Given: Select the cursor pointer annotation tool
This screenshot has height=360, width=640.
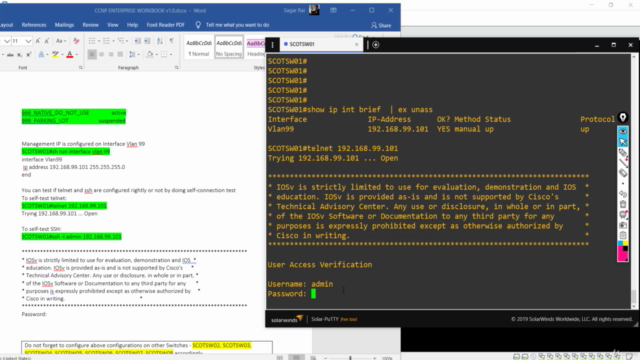Looking at the screenshot, I should [623, 142].
